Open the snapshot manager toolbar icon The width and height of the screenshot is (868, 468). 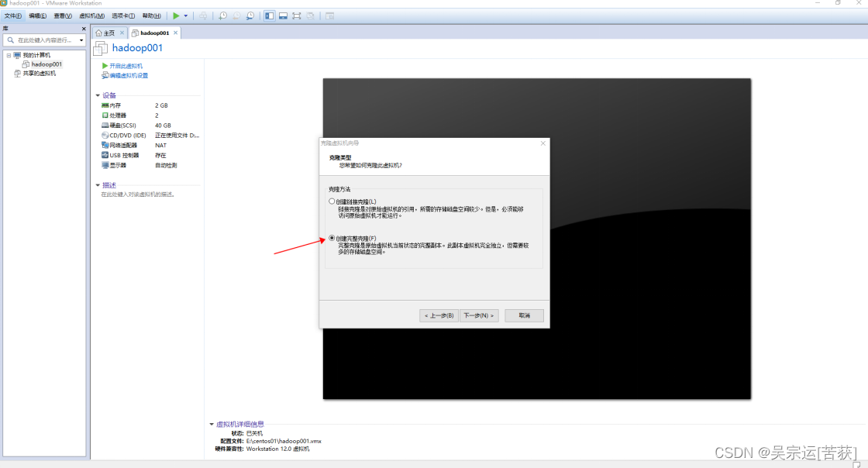coord(250,16)
